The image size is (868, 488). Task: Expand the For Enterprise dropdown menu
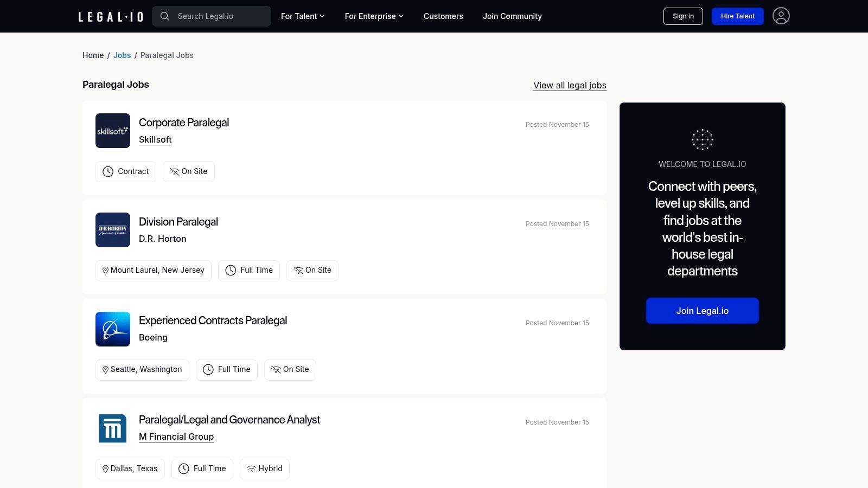[x=374, y=16]
